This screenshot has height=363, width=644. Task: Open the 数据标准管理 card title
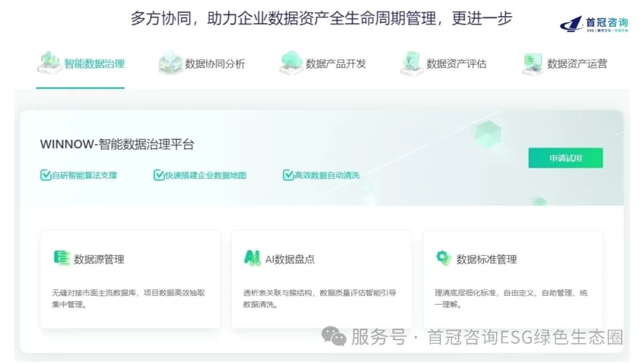[487, 259]
